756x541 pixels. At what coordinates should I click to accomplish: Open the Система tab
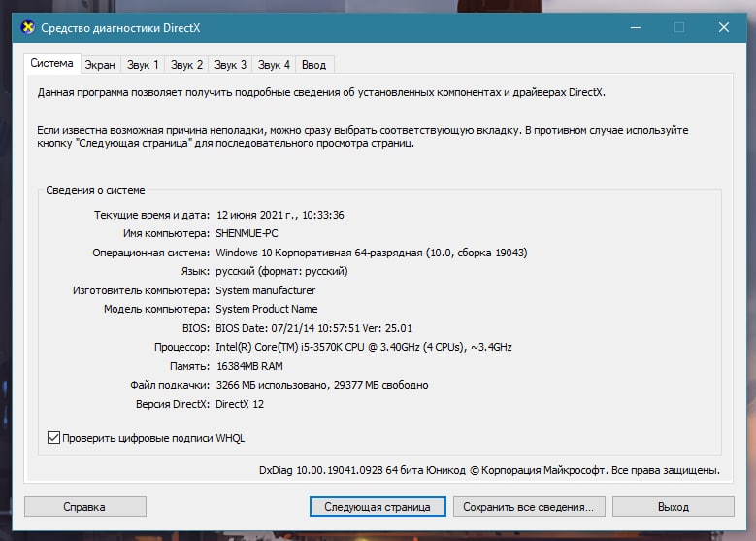[x=51, y=64]
